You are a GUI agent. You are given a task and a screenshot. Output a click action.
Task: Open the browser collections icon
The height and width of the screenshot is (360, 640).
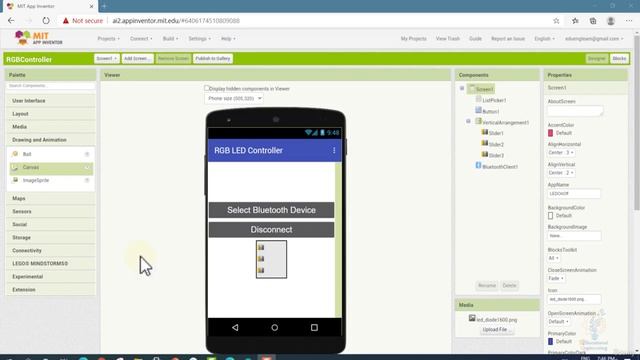click(593, 20)
